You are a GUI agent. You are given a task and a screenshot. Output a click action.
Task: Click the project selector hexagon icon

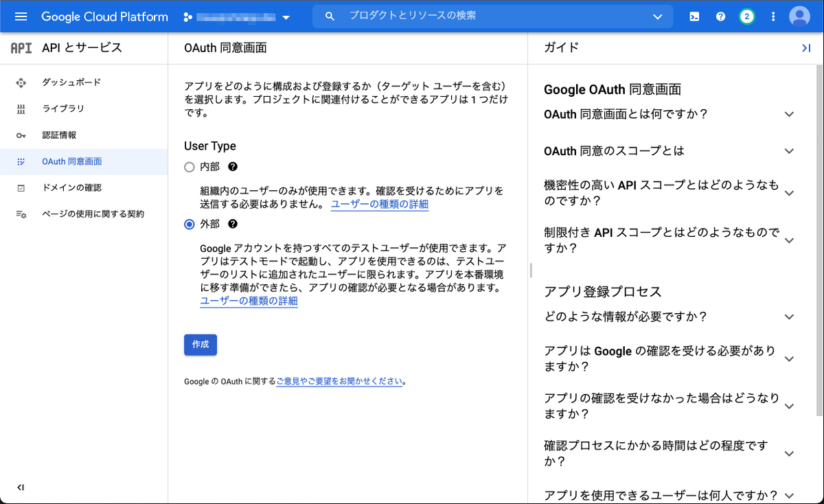coord(187,16)
